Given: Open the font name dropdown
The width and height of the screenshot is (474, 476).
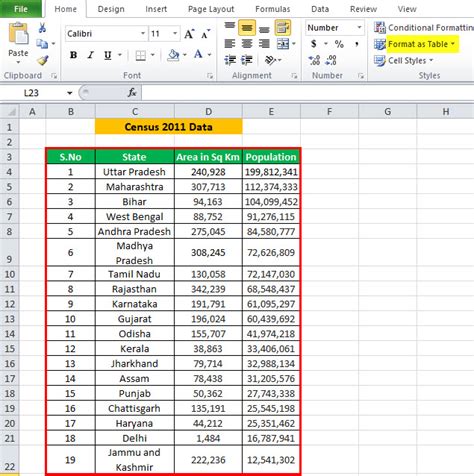Looking at the screenshot, I should click(143, 34).
